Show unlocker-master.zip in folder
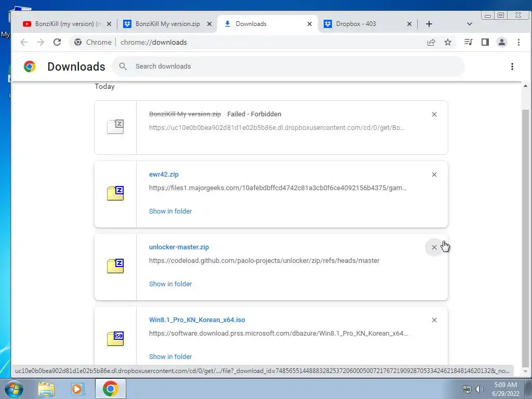Viewport: 532px width, 399px height. pyautogui.click(x=170, y=284)
